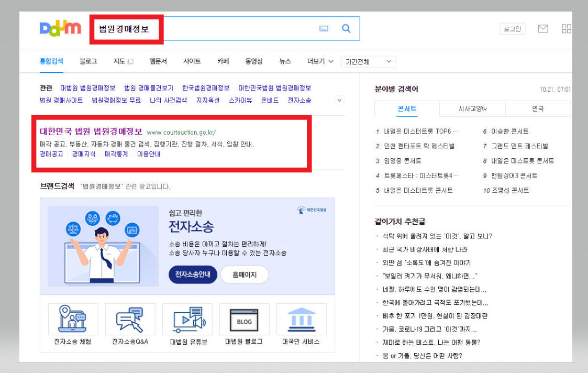The height and width of the screenshot is (373, 588).
Task: Click the 로그인 button
Action: point(512,29)
